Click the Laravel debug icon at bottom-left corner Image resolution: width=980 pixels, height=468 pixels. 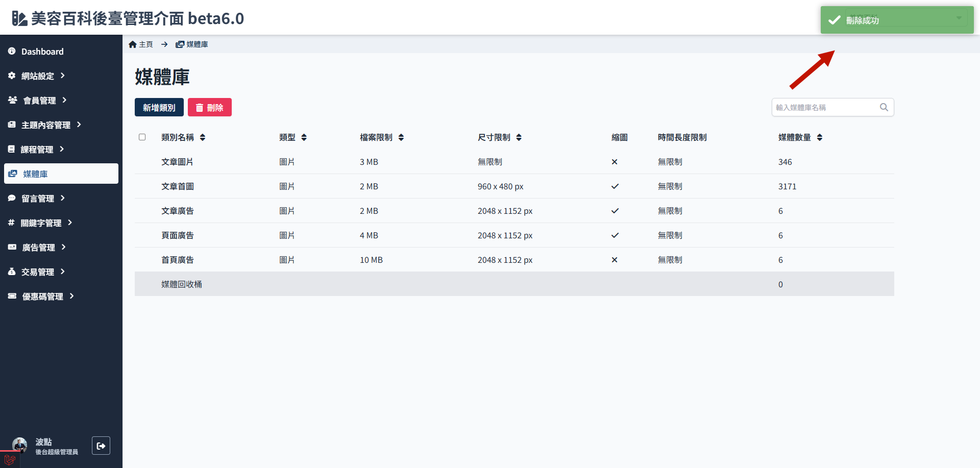pos(10,460)
